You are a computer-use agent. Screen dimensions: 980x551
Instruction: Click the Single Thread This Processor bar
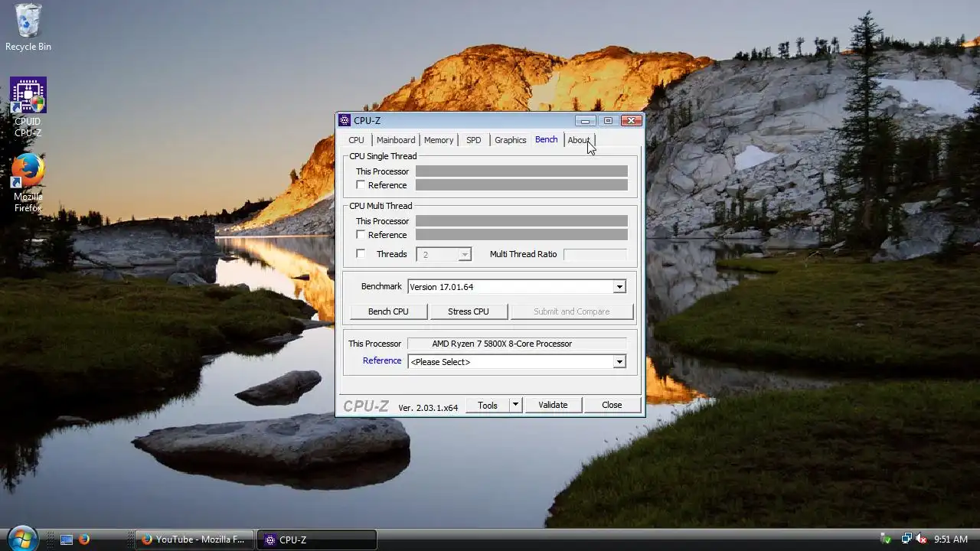coord(521,171)
